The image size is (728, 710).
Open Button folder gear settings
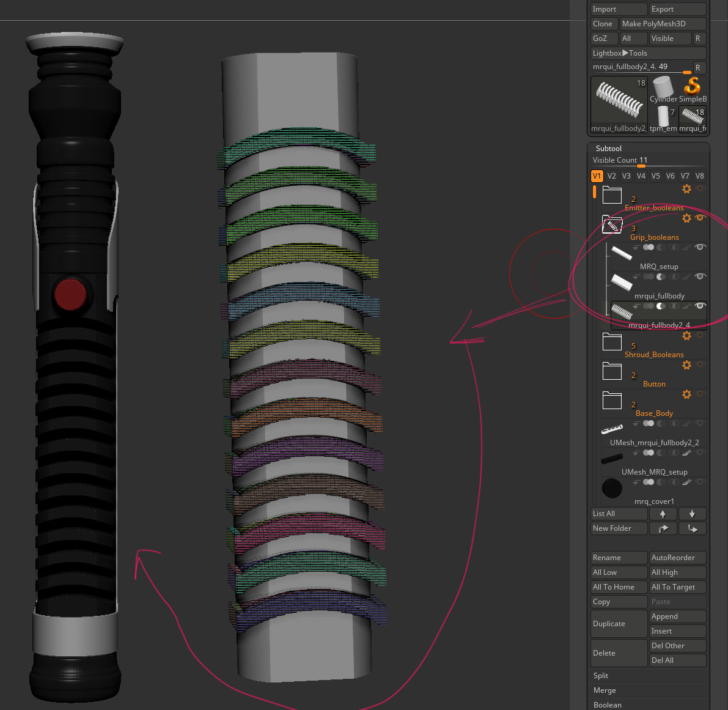coord(686,365)
